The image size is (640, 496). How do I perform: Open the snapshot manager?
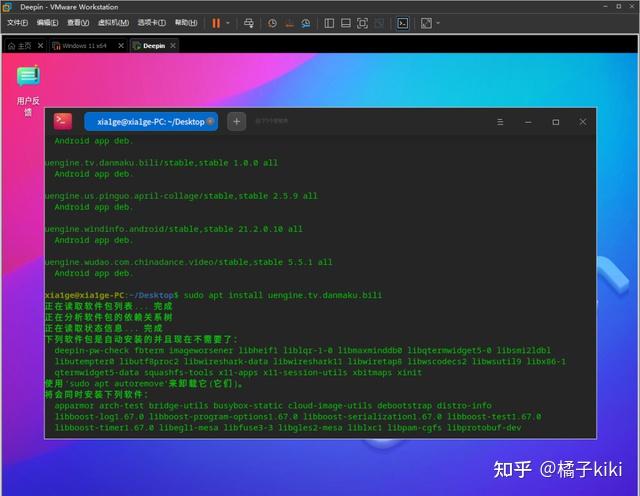(x=306, y=23)
